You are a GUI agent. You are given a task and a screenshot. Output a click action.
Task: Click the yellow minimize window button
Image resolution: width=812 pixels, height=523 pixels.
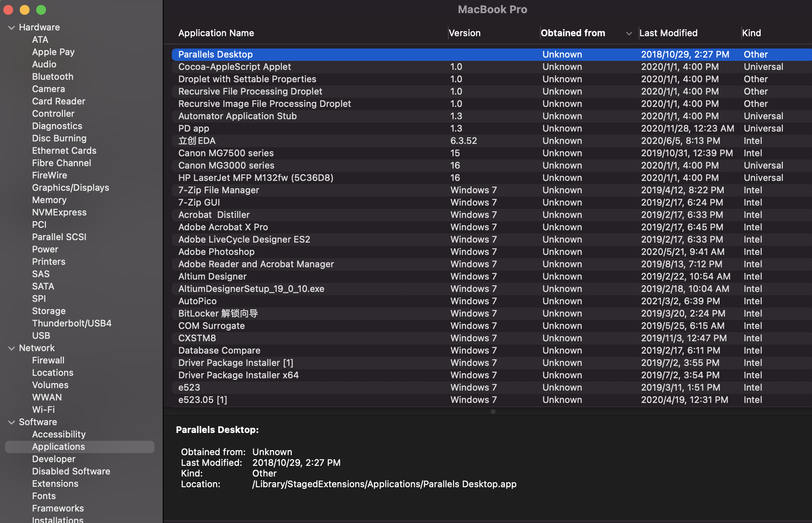(25, 10)
